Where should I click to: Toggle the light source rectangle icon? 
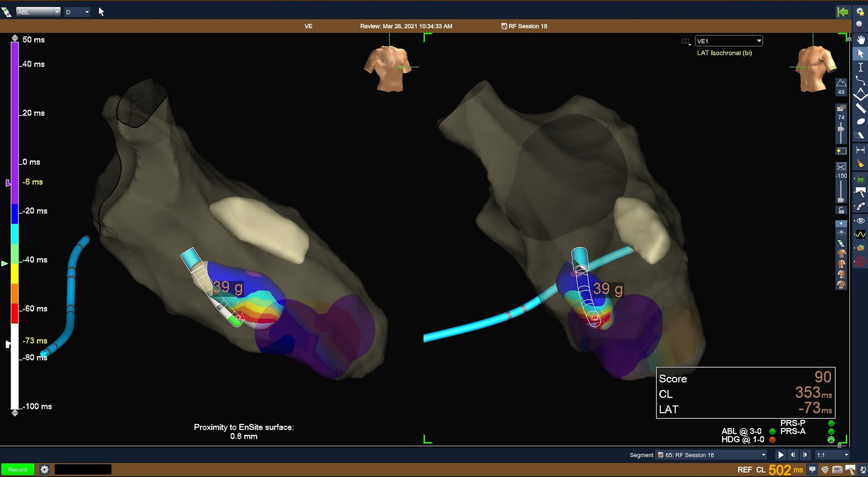click(841, 151)
